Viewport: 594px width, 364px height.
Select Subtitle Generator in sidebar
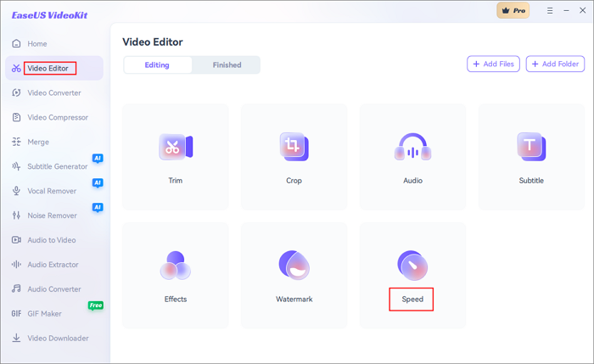pyautogui.click(x=57, y=167)
